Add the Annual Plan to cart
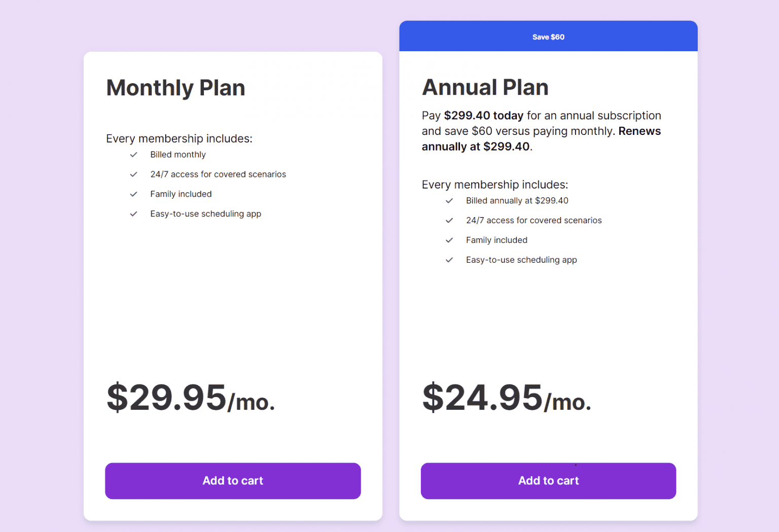779x532 pixels. tap(548, 481)
